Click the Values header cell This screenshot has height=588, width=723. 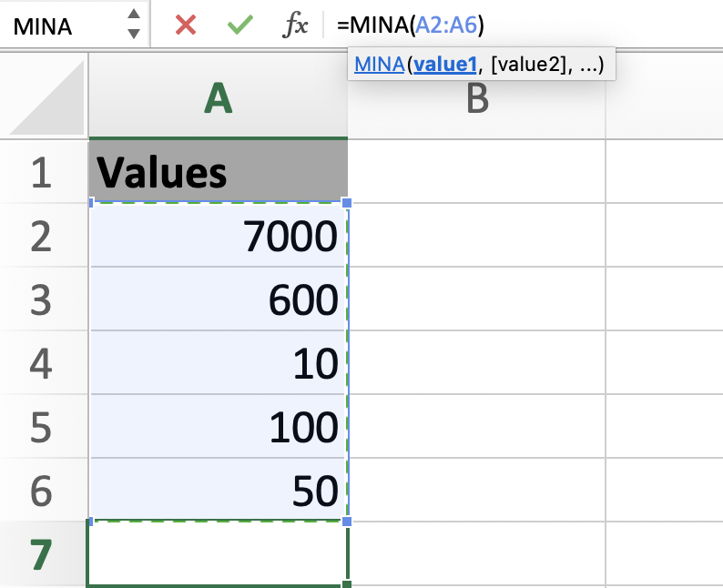(x=218, y=172)
